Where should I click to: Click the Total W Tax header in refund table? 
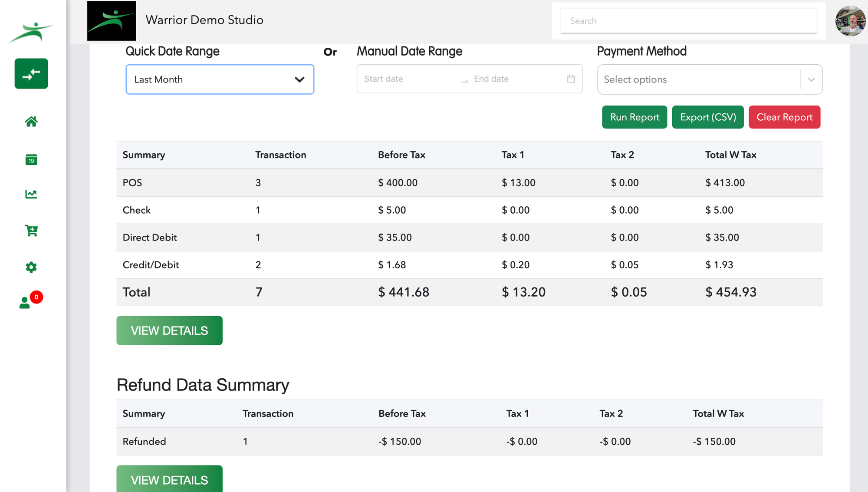(x=718, y=414)
